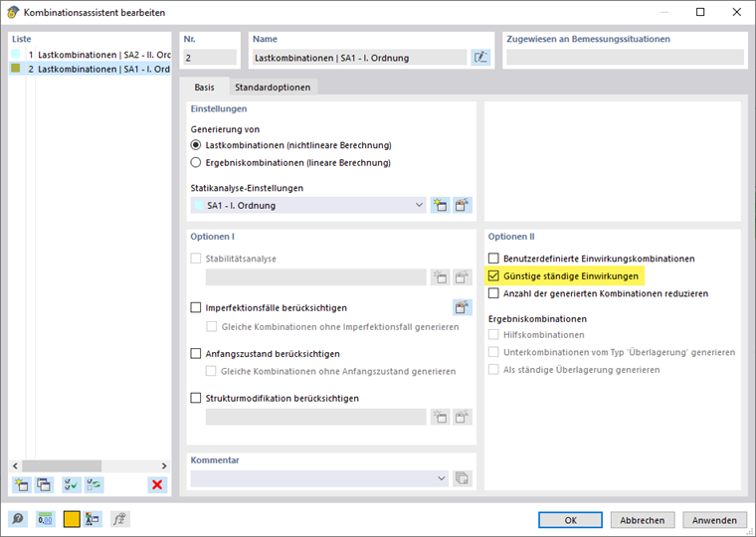This screenshot has height=537, width=756.
Task: Select Lastkombinationen nichtlineare Berechnung radio
Action: point(195,145)
